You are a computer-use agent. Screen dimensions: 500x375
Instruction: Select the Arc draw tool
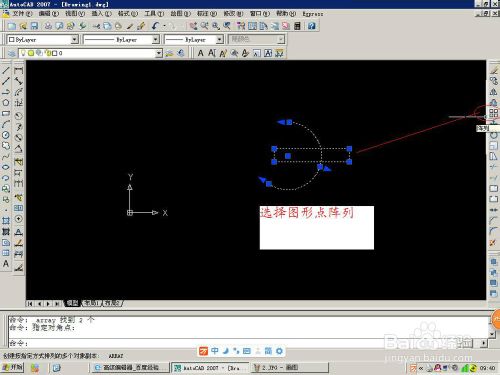click(6, 124)
